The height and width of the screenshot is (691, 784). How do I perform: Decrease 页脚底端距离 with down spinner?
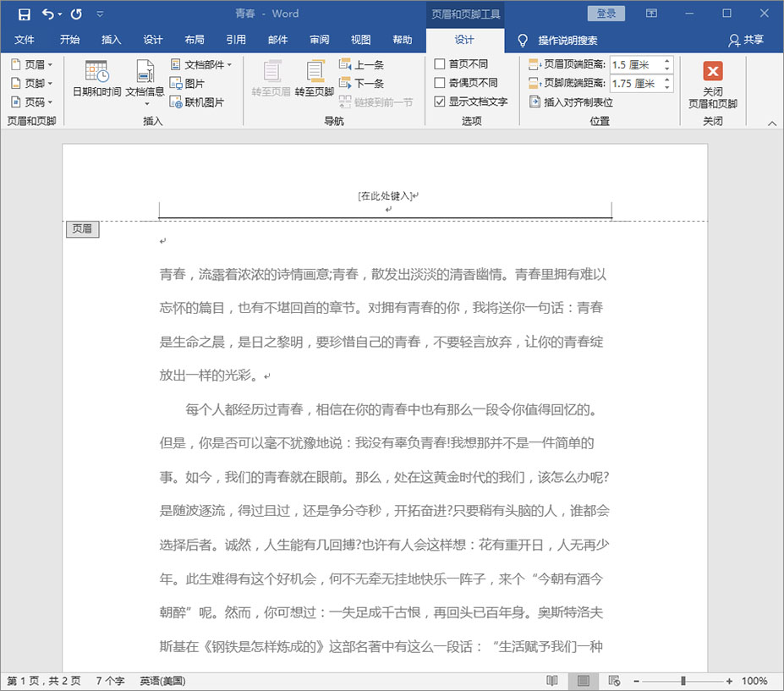click(667, 87)
